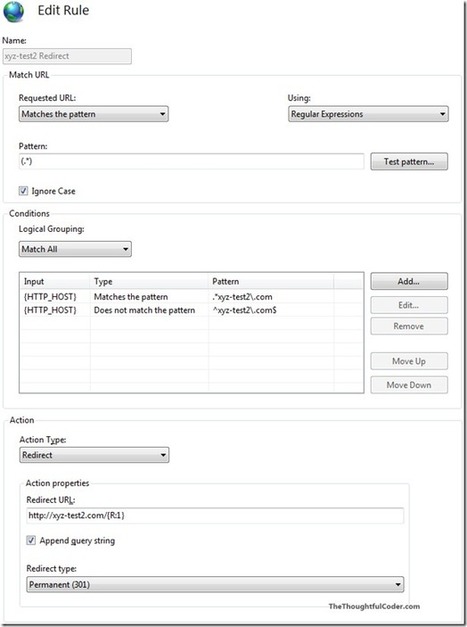Click into the Pattern text field
This screenshot has height=627, width=467.
(192, 162)
